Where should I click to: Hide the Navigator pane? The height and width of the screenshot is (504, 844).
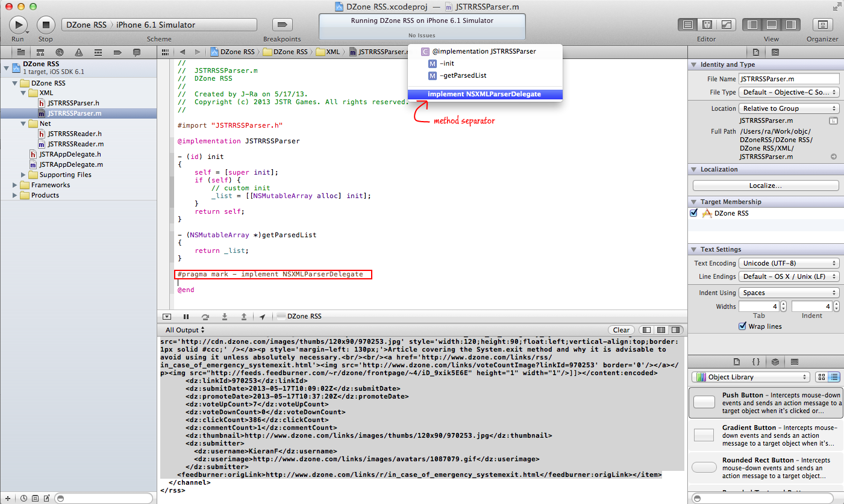752,25
